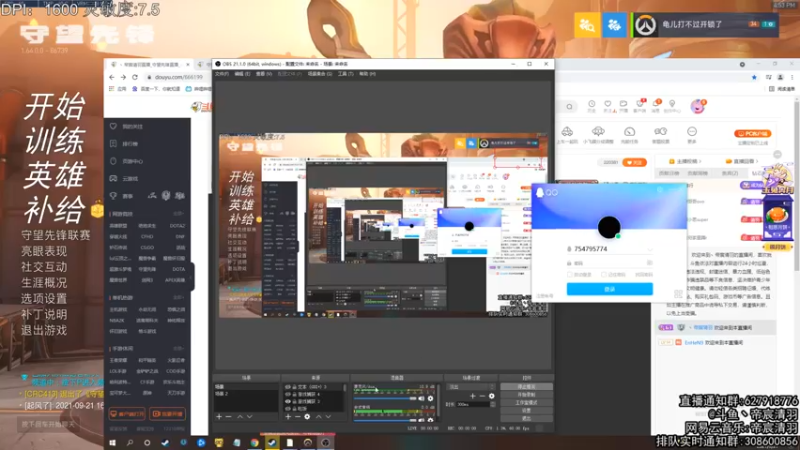
Task: Open OBS Scene Collection menu
Action: click(320, 73)
